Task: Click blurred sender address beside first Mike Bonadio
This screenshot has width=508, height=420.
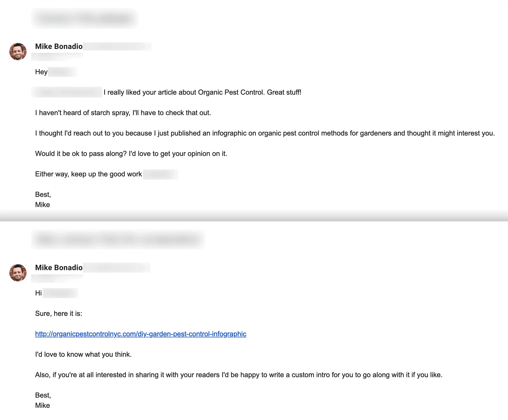Action: [x=118, y=47]
